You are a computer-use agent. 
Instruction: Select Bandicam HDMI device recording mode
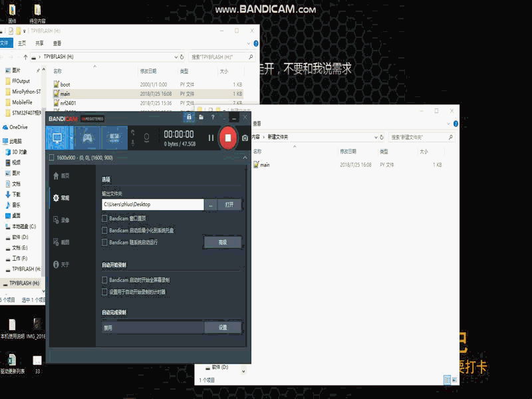pyautogui.click(x=114, y=138)
